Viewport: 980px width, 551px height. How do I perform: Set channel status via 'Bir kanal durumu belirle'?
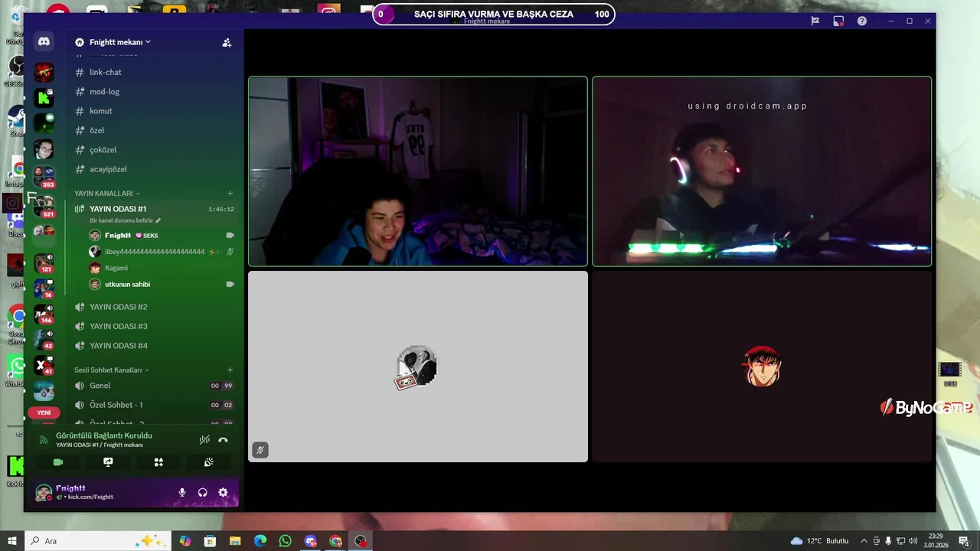coord(126,220)
